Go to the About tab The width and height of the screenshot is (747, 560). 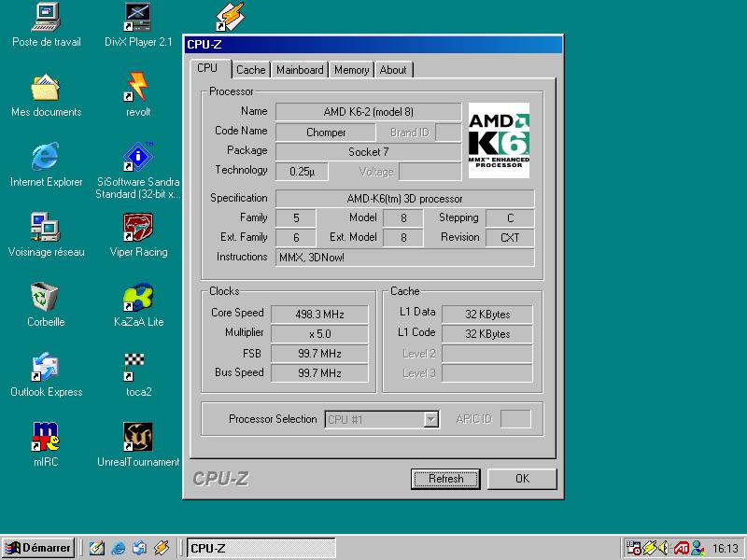coord(393,70)
